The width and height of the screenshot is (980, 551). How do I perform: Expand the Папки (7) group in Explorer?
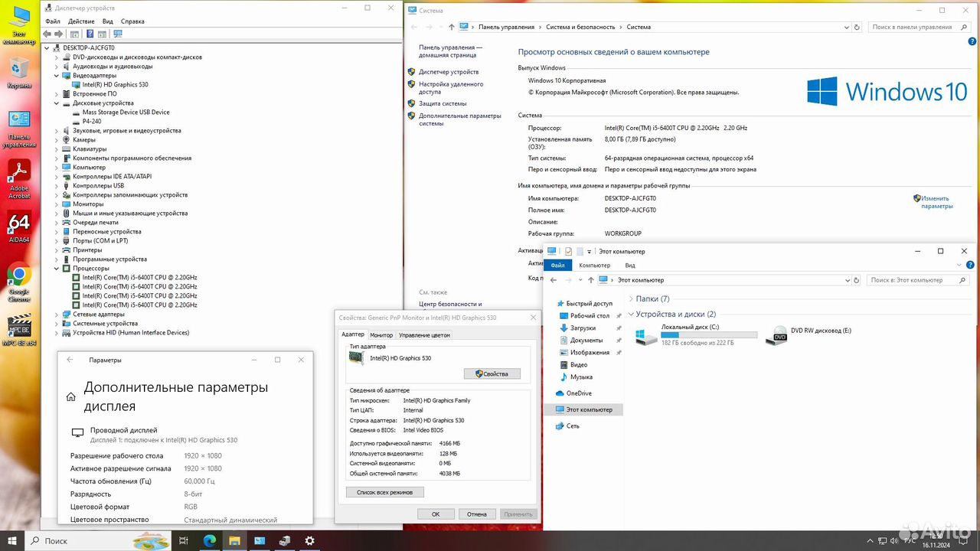click(x=631, y=299)
